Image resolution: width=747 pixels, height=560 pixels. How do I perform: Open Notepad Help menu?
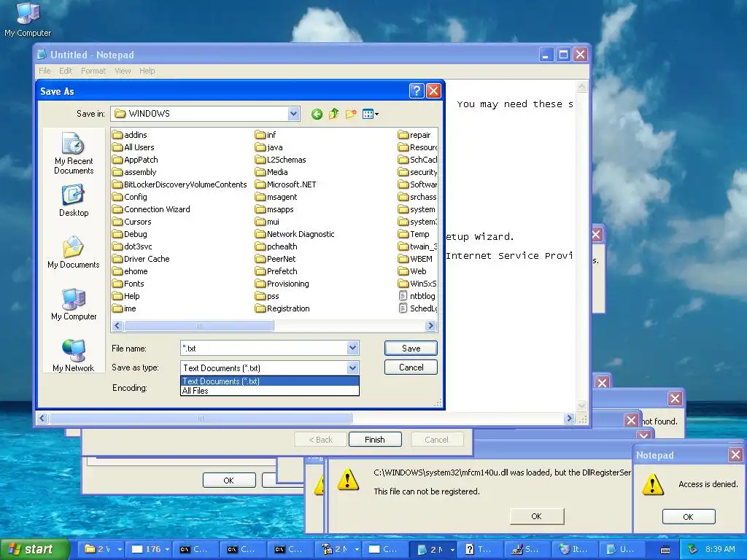tap(147, 71)
